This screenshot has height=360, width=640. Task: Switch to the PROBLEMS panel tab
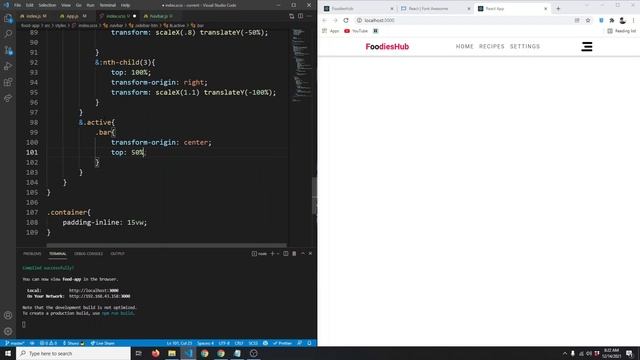click(x=32, y=253)
